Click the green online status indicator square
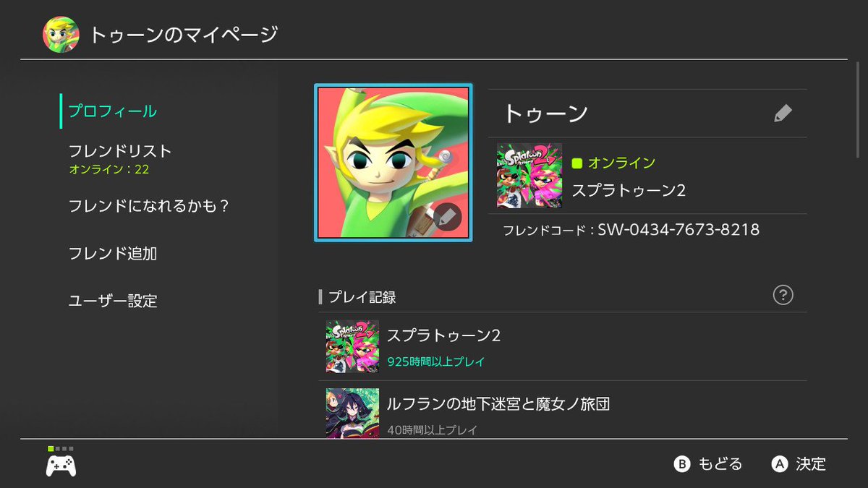This screenshot has width=868, height=488. point(577,163)
